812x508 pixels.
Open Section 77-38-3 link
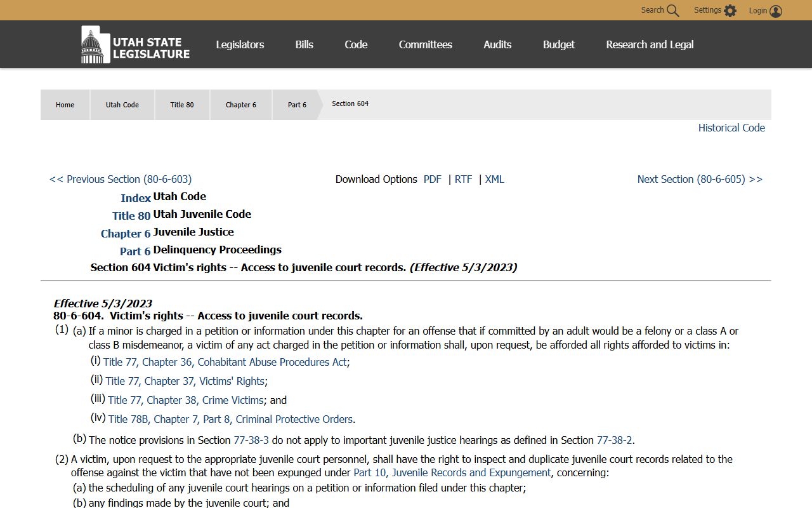point(251,440)
